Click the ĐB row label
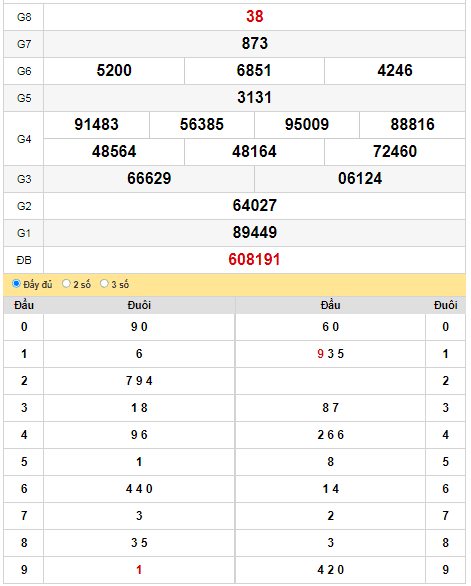Viewport: 471px width, 586px height. pyautogui.click(x=24, y=260)
